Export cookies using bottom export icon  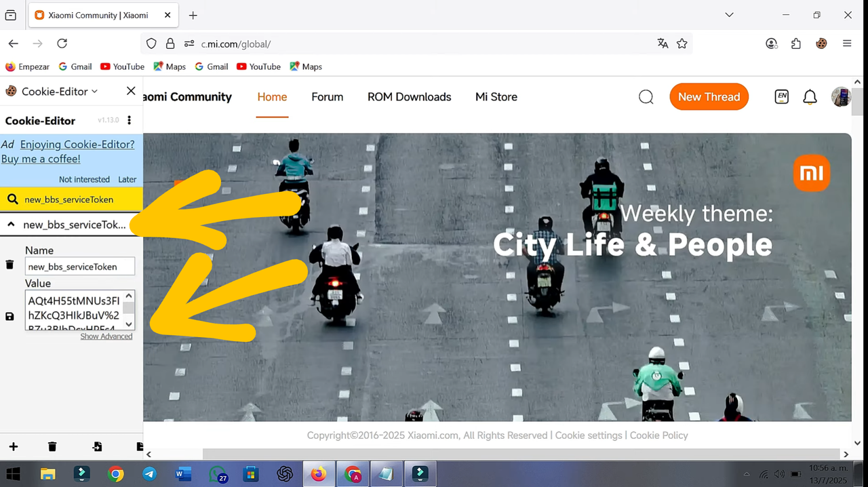pos(139,446)
